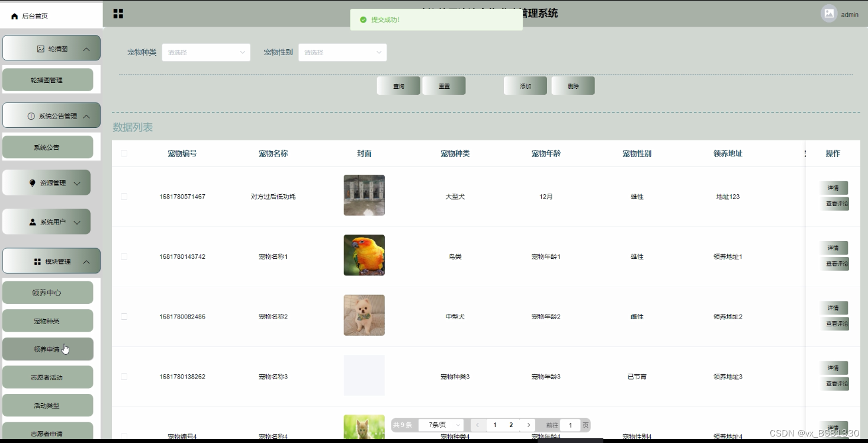The width and height of the screenshot is (868, 443).
Task: Click the picture icon in 轮播图 menu
Action: coord(41,49)
